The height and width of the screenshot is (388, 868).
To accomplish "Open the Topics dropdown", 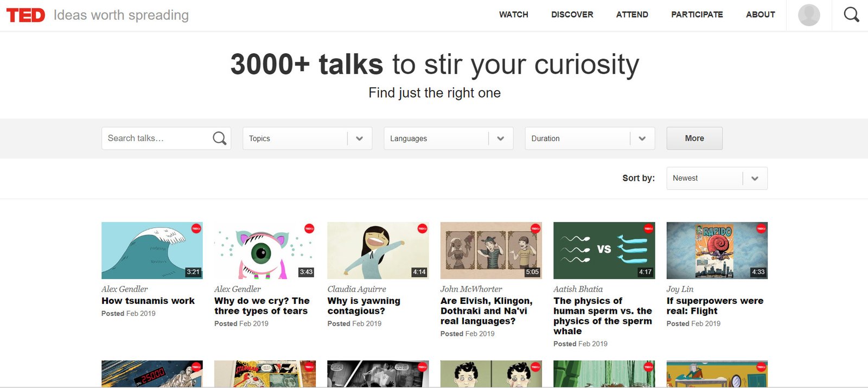I will 307,138.
